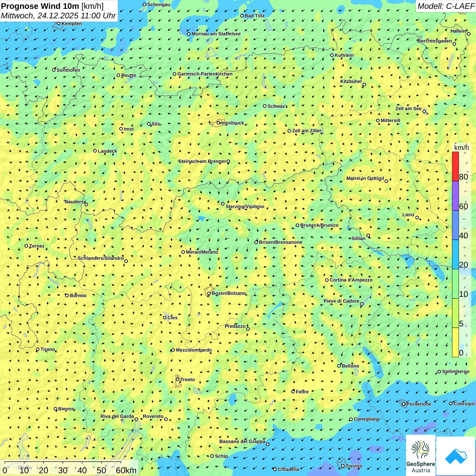Click the red 80 km/h legend color
The width and height of the screenshot is (476, 476).
455,166
